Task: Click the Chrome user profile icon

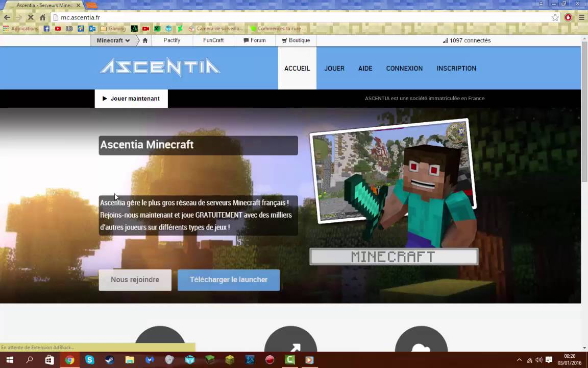Action: 541,4
